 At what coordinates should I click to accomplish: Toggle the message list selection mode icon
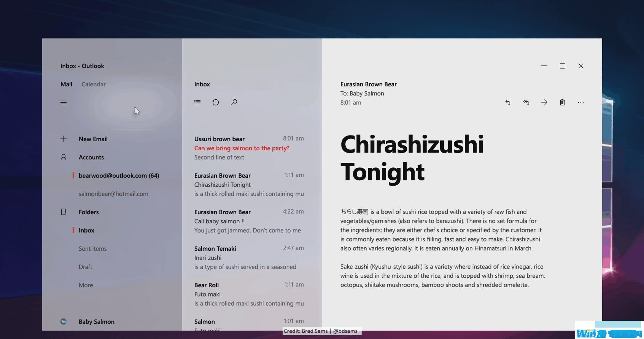click(x=197, y=102)
